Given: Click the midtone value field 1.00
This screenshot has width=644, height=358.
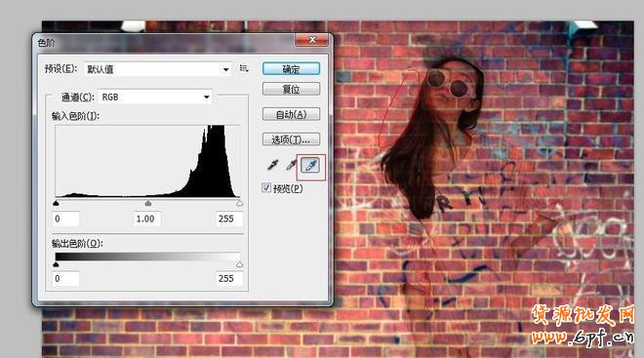Looking at the screenshot, I should [x=147, y=219].
